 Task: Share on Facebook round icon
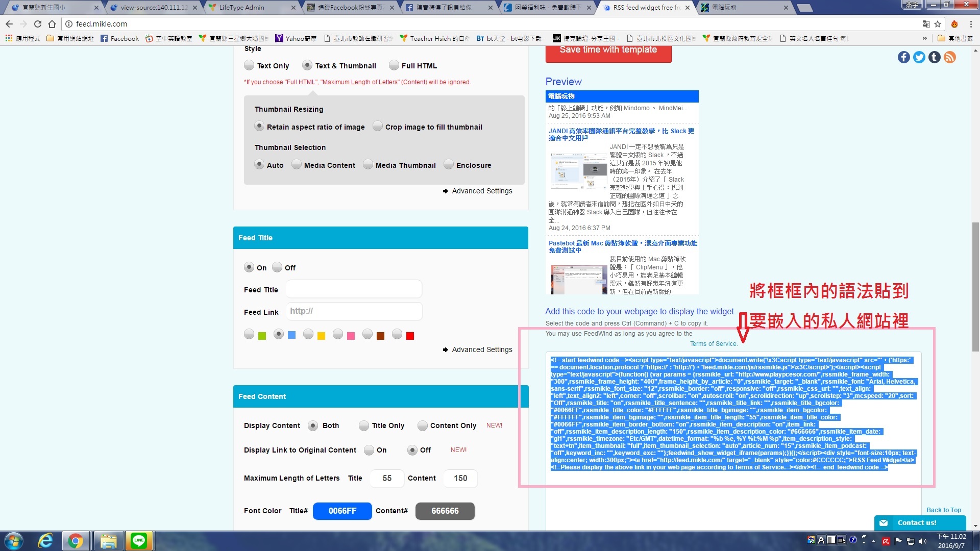[x=904, y=57]
